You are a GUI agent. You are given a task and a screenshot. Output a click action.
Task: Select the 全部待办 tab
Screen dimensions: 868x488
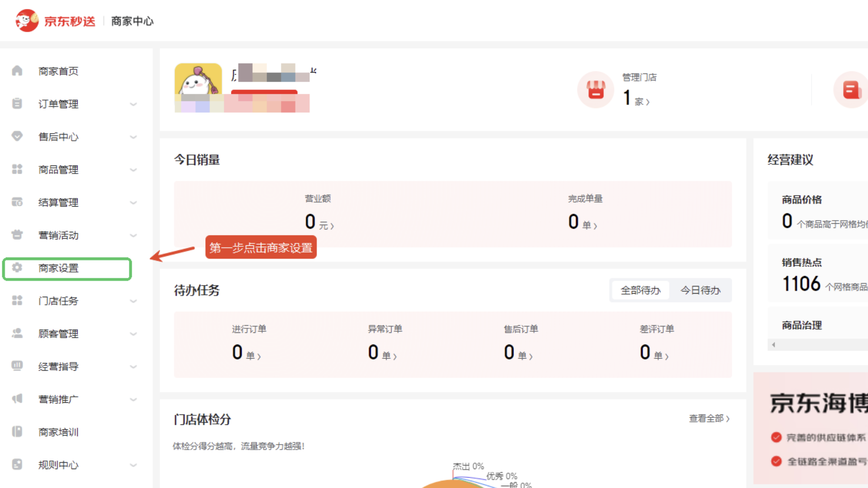pyautogui.click(x=640, y=290)
